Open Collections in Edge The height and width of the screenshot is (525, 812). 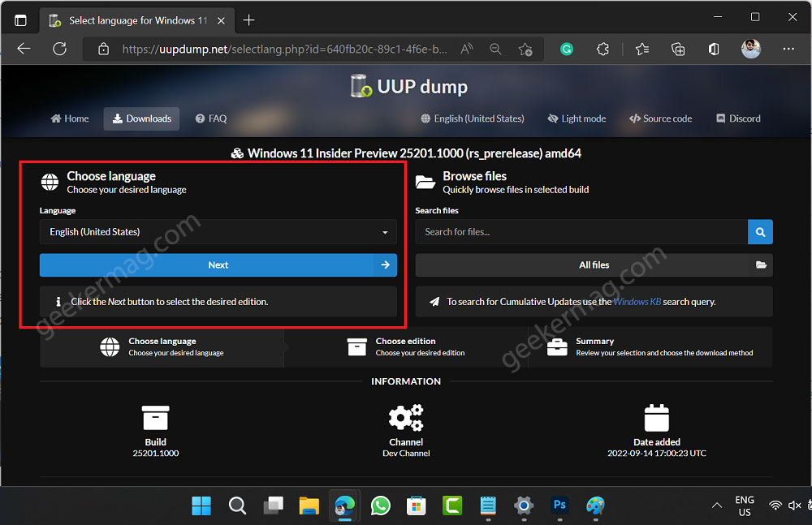click(x=678, y=49)
